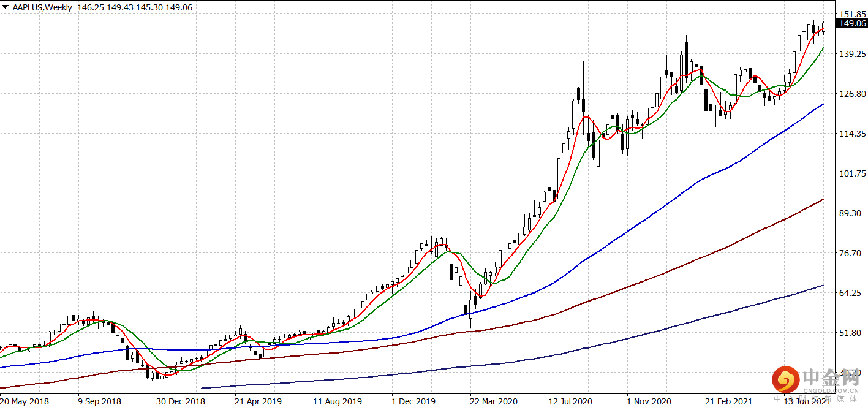Click the 1 Dec 2019 date label
This screenshot has width=868, height=410.
[x=413, y=401]
